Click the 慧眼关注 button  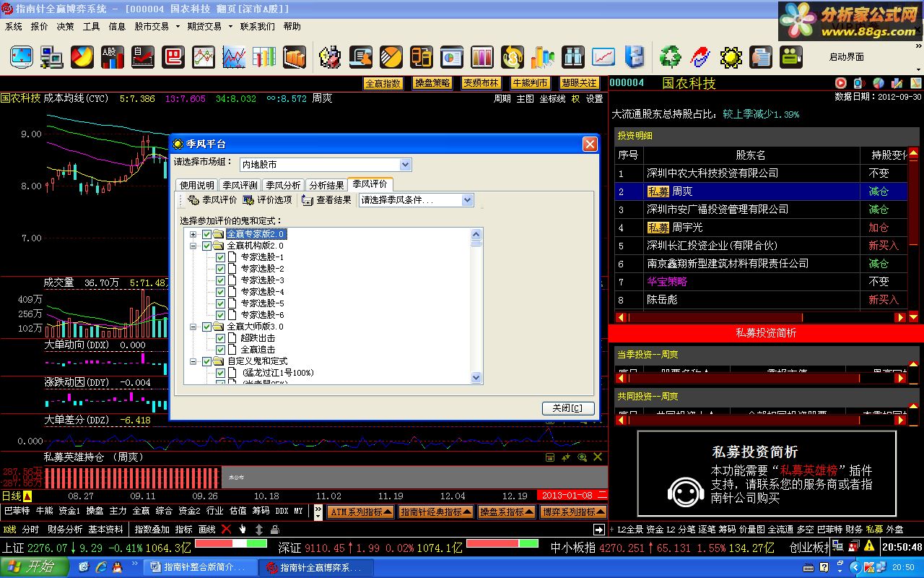[x=580, y=83]
